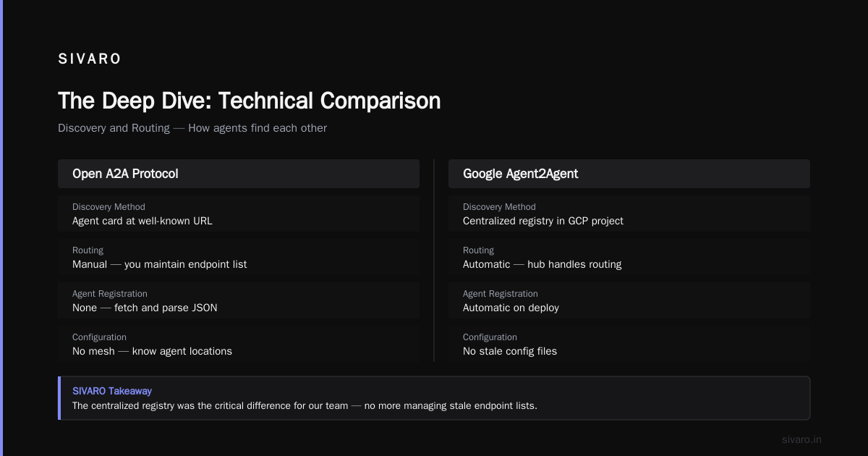Click the centralized registry takeaway sentence

pyautogui.click(x=305, y=405)
